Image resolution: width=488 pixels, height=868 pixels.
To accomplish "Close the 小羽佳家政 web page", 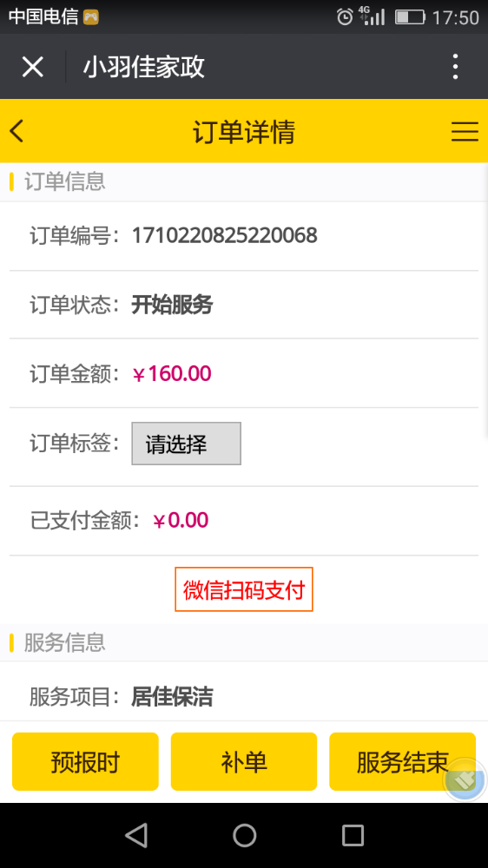I will pyautogui.click(x=33, y=67).
